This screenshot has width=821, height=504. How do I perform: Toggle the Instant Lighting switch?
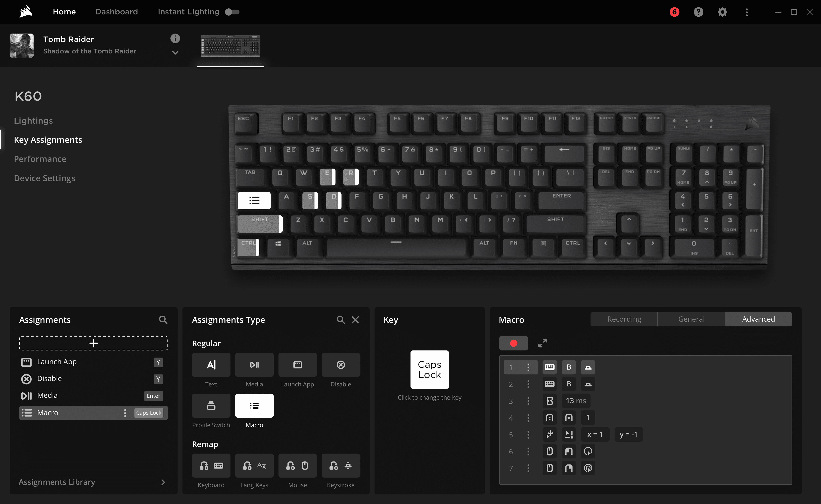pyautogui.click(x=232, y=12)
